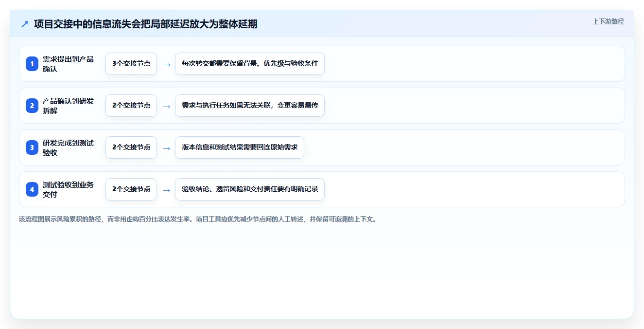Image resolution: width=644 pixels, height=329 pixels.
Task: Click the trend arrow icon beside the title
Action: [x=25, y=24]
